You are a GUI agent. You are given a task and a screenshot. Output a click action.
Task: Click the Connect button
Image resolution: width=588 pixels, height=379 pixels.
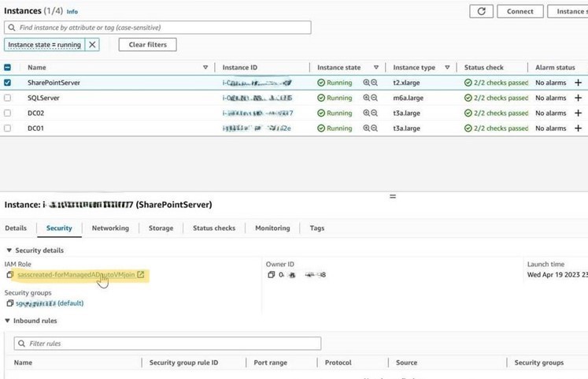coord(520,11)
